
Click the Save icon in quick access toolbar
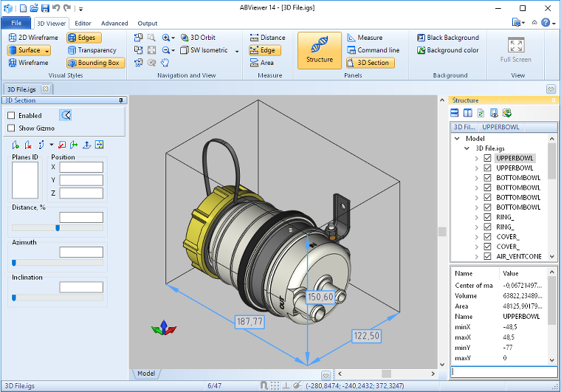[x=45, y=8]
